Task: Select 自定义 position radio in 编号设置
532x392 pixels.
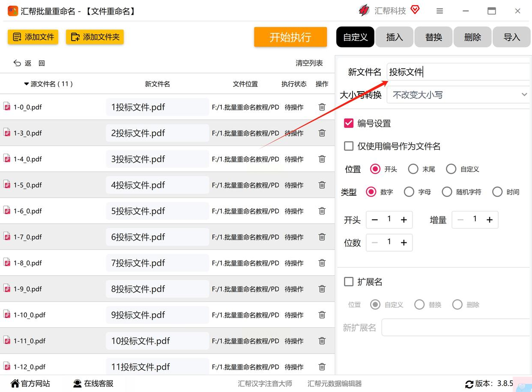Action: click(451, 169)
